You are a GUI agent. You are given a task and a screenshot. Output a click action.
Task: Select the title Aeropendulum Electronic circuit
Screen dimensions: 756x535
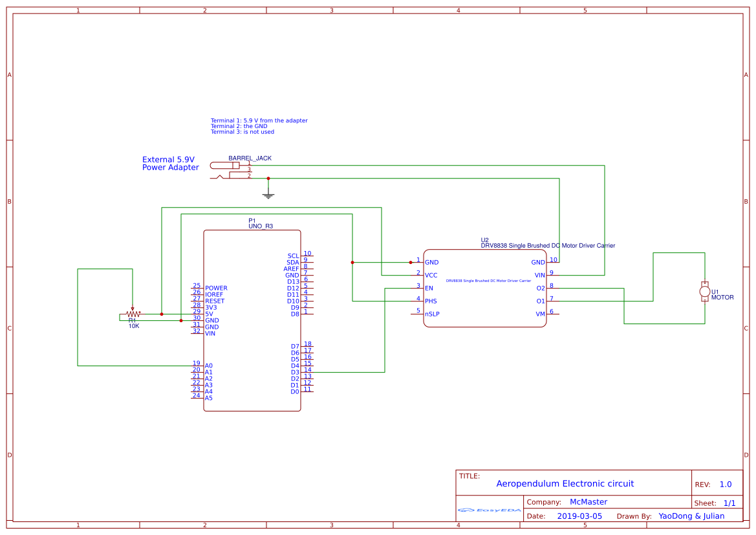point(564,483)
